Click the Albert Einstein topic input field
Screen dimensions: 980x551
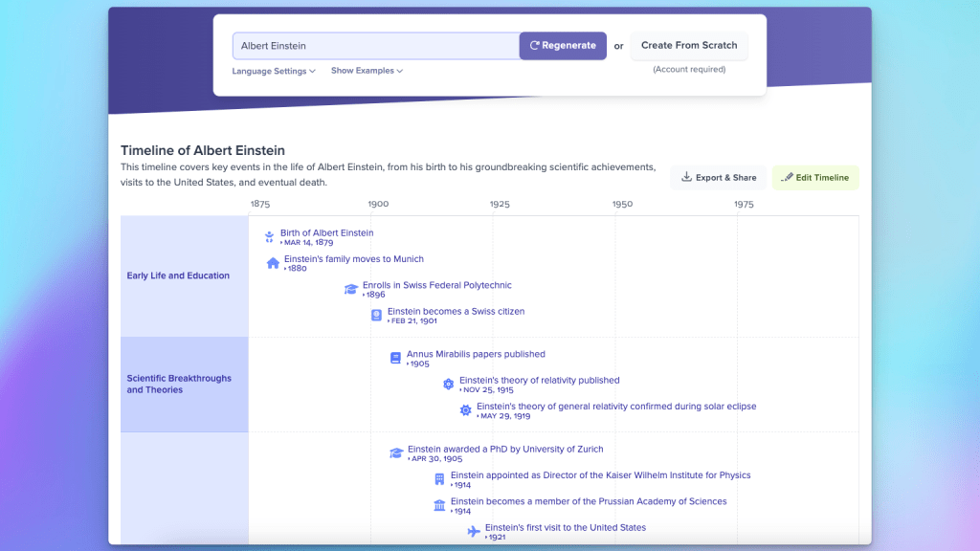coord(375,46)
